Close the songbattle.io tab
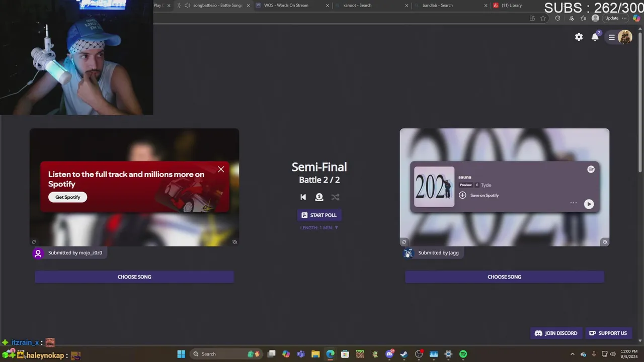This screenshot has width=644, height=362. click(x=248, y=6)
